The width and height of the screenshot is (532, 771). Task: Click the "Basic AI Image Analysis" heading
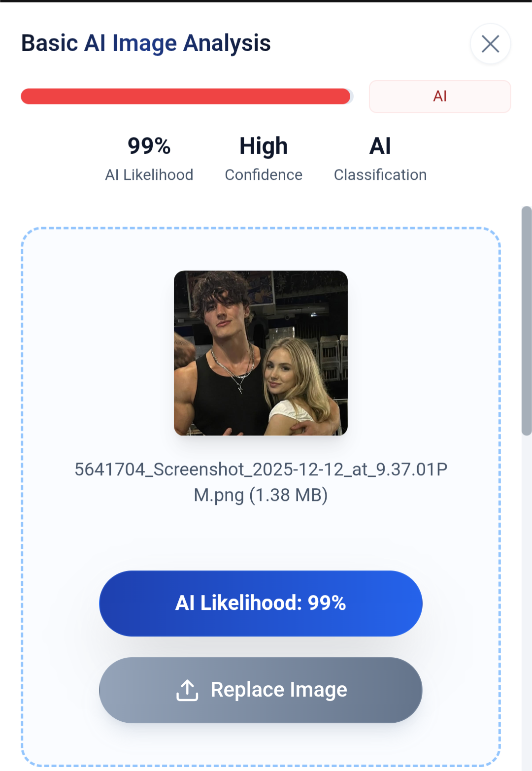point(146,43)
